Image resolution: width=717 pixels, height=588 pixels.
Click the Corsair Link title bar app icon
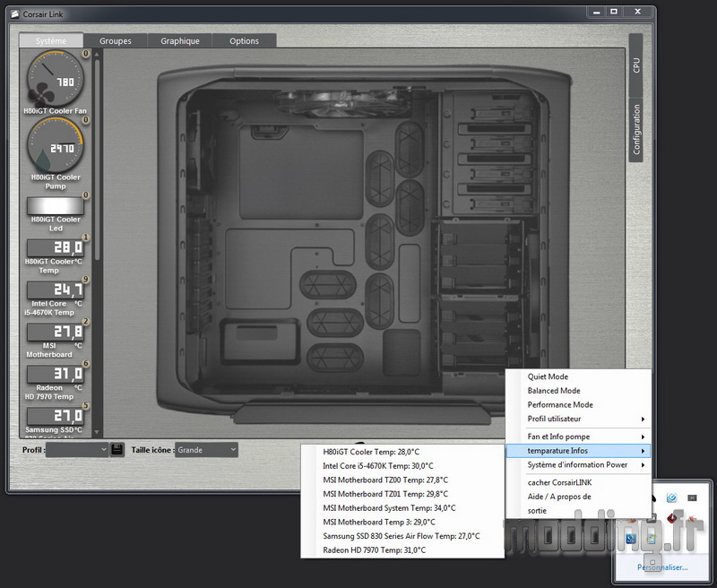pos(14,14)
